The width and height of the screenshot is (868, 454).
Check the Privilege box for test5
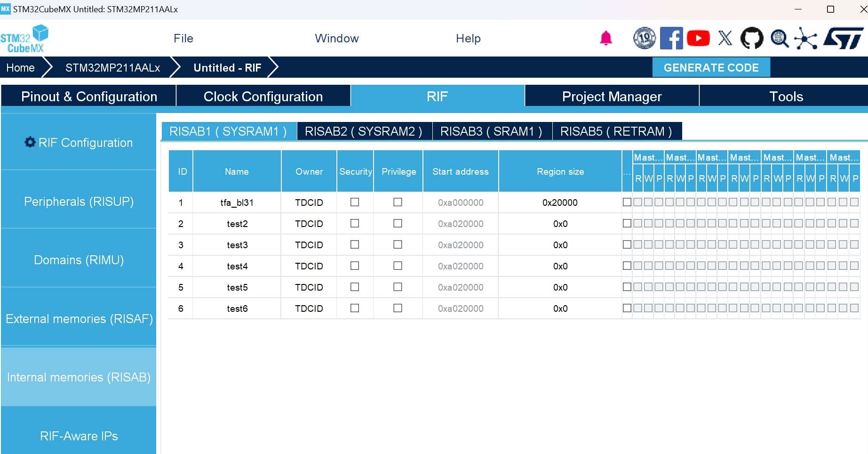click(x=398, y=287)
